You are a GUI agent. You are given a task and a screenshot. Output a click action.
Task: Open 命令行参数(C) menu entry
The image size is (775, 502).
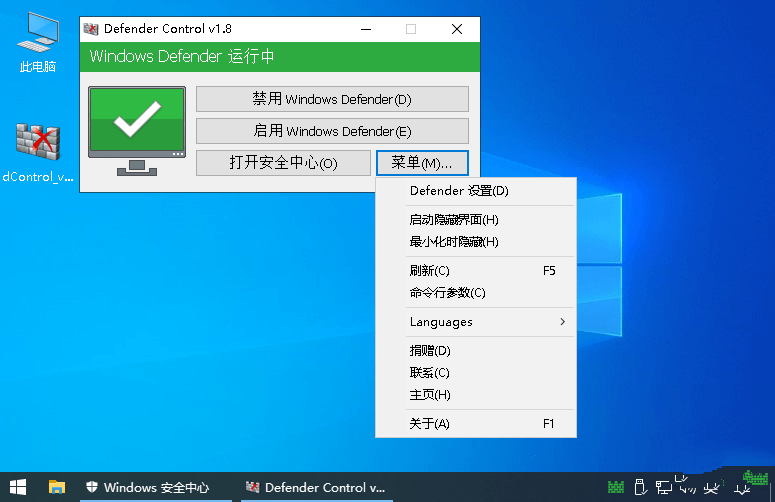pyautogui.click(x=447, y=293)
